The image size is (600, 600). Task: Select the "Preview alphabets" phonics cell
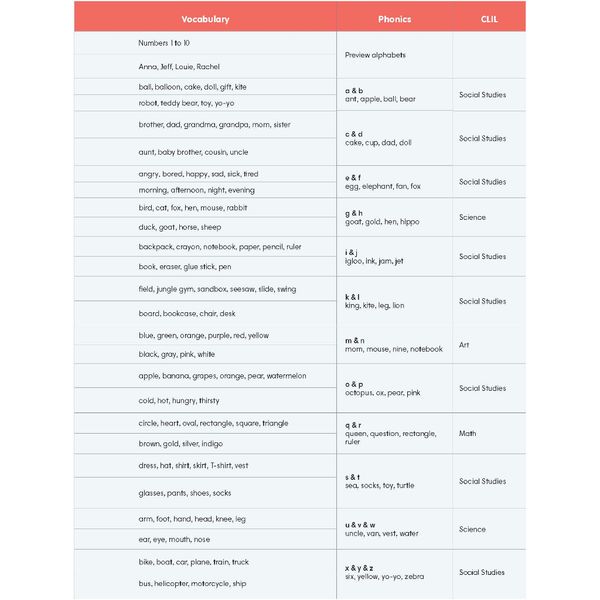coord(375,55)
